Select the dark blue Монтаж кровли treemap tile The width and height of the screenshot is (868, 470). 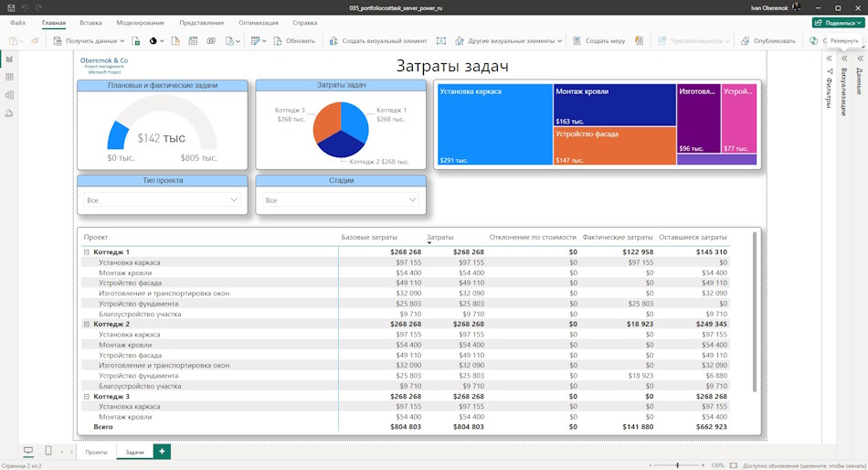[x=615, y=105]
